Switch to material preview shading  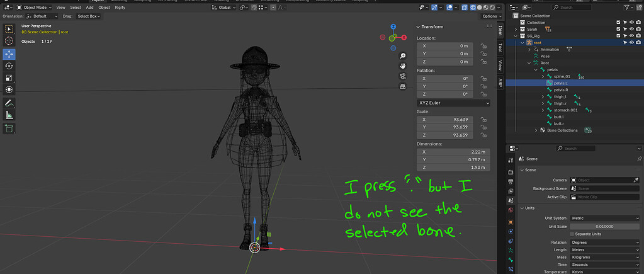pyautogui.click(x=486, y=8)
